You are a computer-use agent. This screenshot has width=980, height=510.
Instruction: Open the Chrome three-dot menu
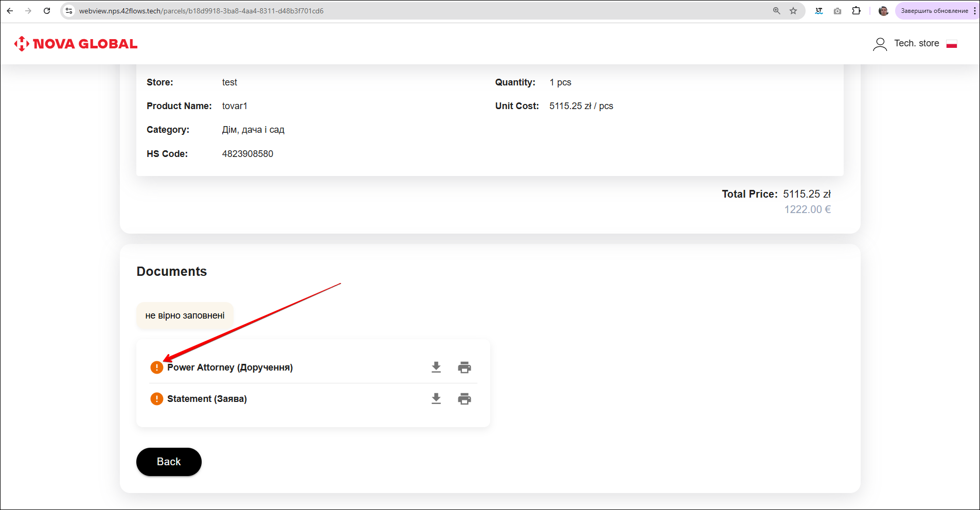974,11
